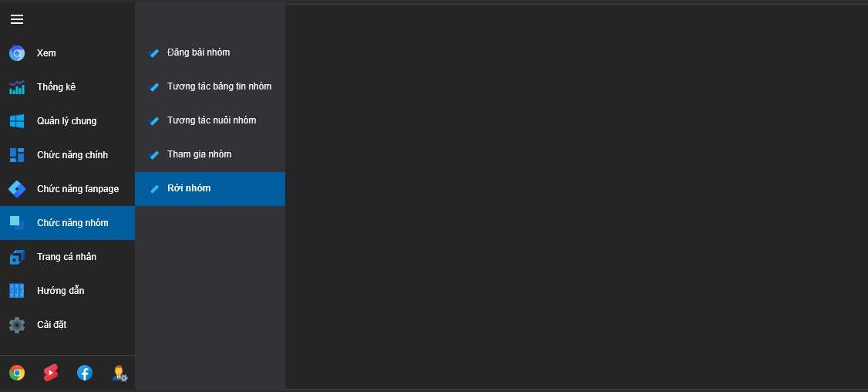Click the Cài đặt gear icon
This screenshot has width=868, height=392.
pyautogui.click(x=17, y=325)
